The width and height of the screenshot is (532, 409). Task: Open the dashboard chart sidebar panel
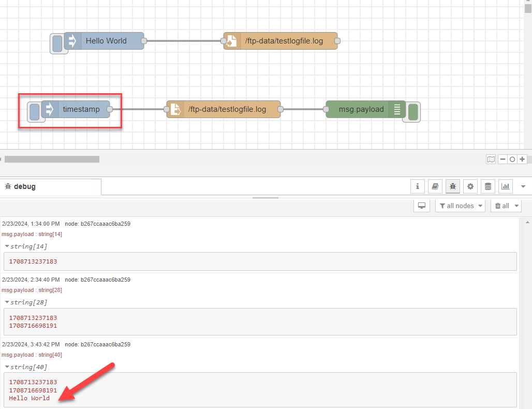pos(505,186)
